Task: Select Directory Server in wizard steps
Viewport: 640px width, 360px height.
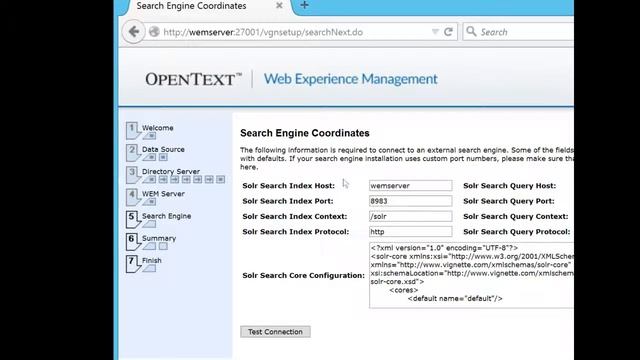Action: click(171, 171)
